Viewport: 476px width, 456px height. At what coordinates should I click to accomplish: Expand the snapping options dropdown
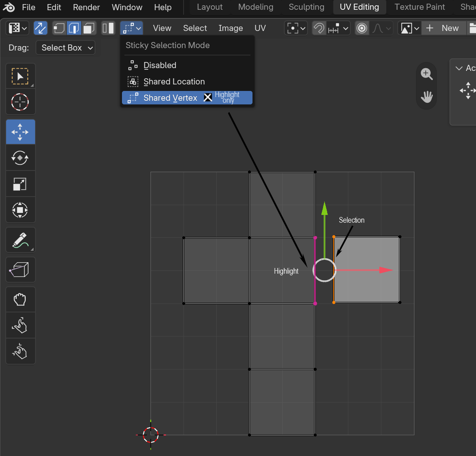click(338, 28)
